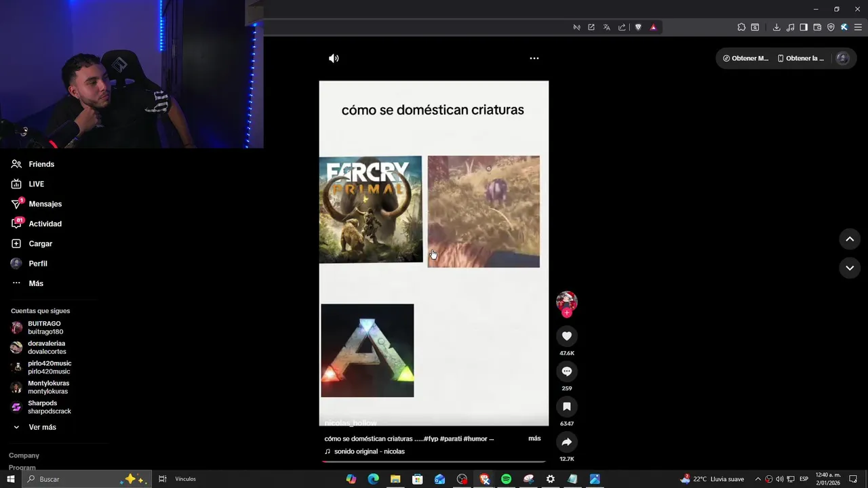868x488 pixels.
Task: Open doravaleriaa dovalecortes account
Action: pos(39,348)
